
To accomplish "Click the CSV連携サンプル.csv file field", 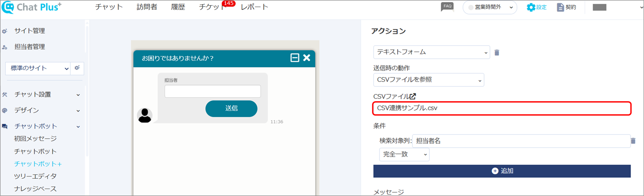I will click(502, 108).
